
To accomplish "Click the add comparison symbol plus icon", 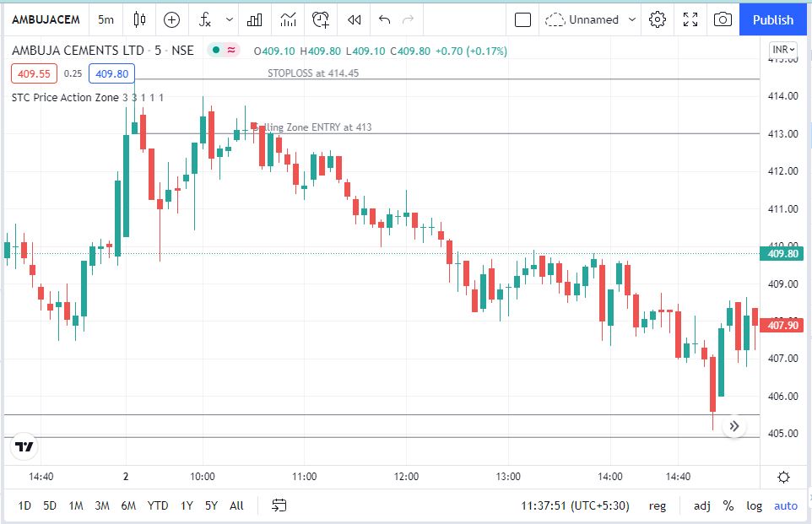I will pyautogui.click(x=172, y=19).
